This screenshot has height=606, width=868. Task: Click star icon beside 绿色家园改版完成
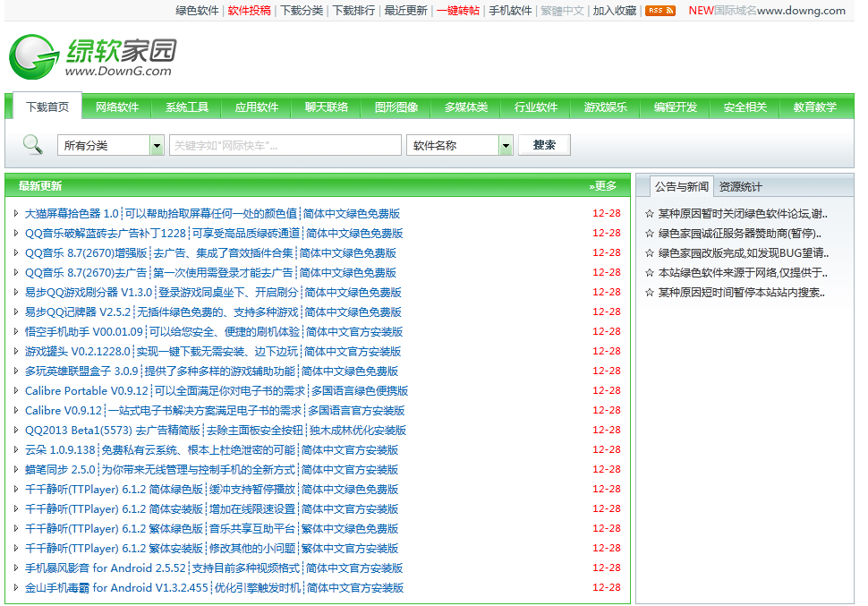(650, 253)
